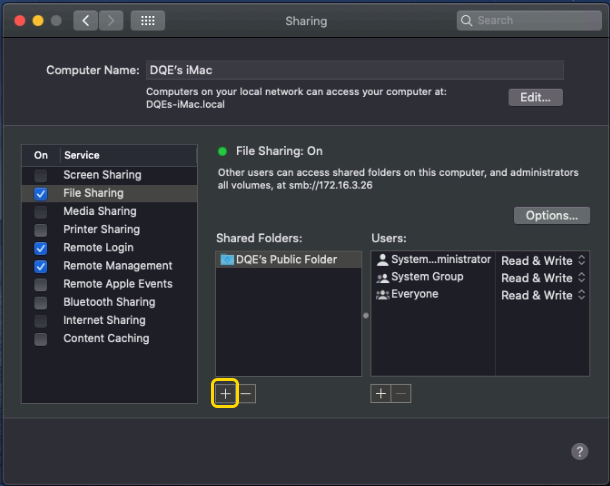Add a shared folder with the plus button
The image size is (610, 486).
coord(225,394)
